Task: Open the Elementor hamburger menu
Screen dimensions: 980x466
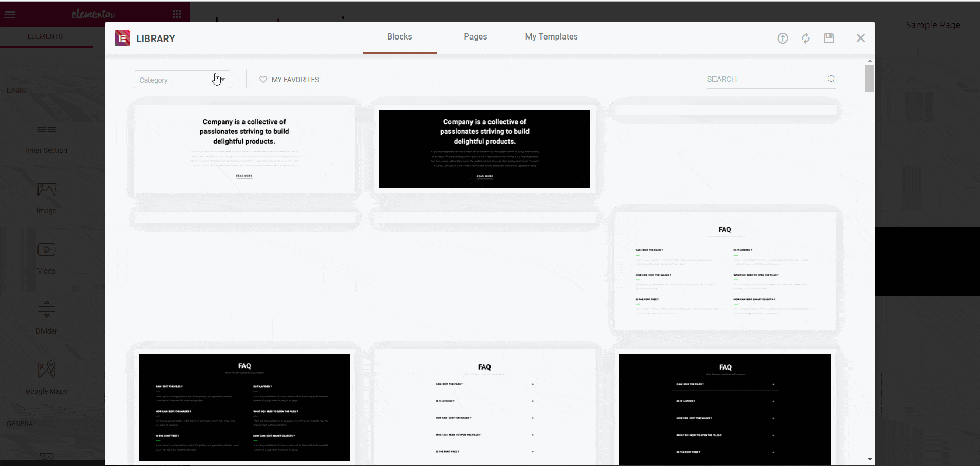Action: tap(10, 14)
